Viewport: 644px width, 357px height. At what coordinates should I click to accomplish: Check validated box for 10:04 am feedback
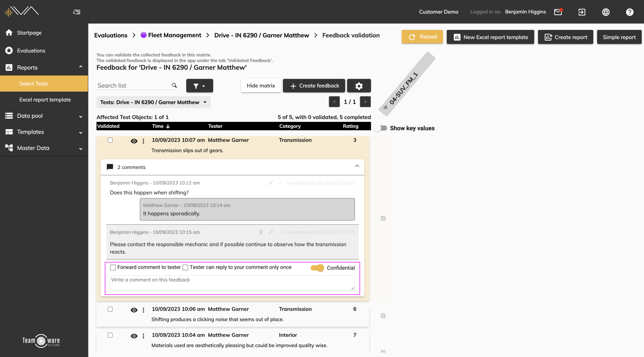coord(110,335)
